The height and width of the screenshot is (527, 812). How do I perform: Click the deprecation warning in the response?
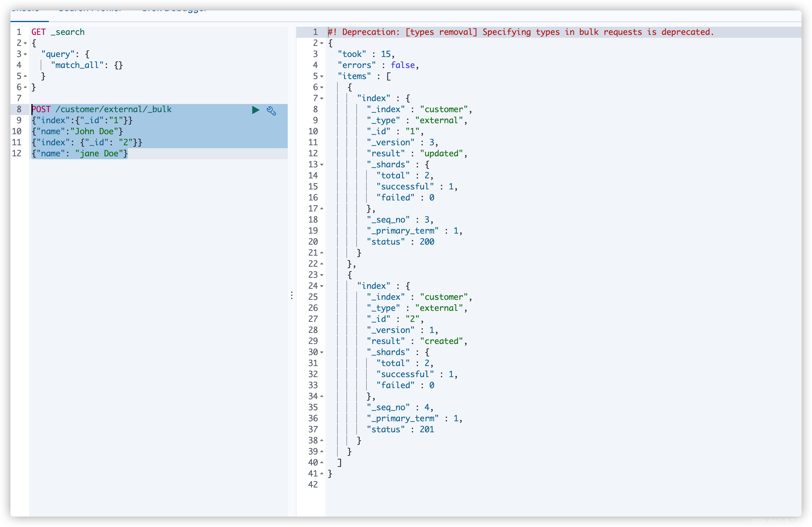[x=521, y=32]
